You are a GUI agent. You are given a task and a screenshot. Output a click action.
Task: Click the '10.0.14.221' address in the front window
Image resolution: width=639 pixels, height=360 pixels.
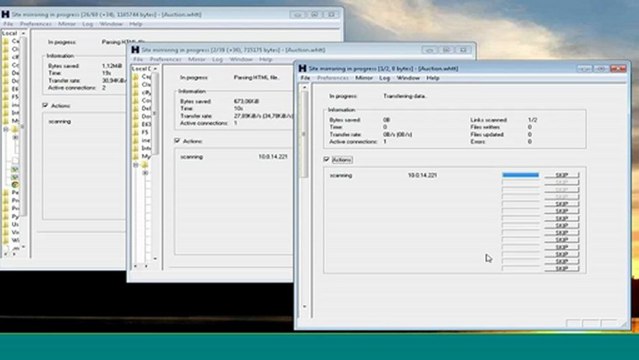422,175
